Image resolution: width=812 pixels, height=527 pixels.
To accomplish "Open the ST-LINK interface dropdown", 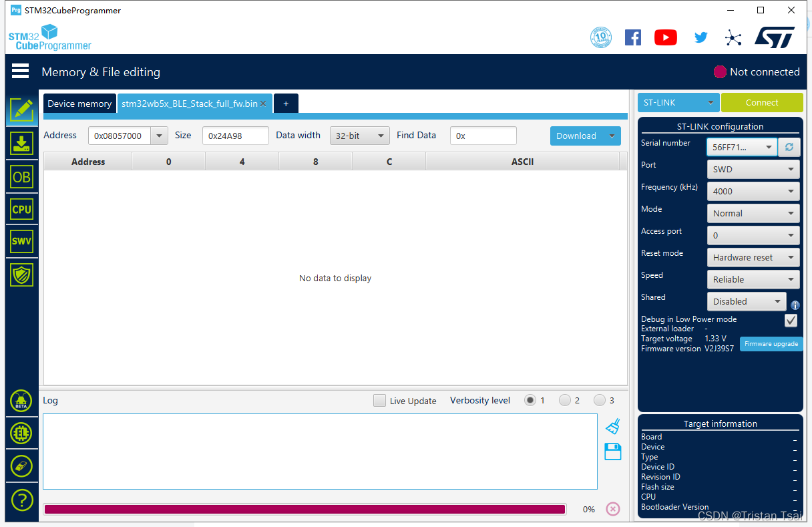I will (678, 103).
